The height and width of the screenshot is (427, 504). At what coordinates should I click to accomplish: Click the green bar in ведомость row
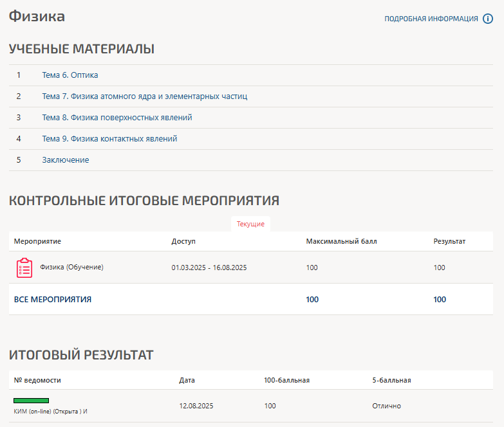[32, 401]
